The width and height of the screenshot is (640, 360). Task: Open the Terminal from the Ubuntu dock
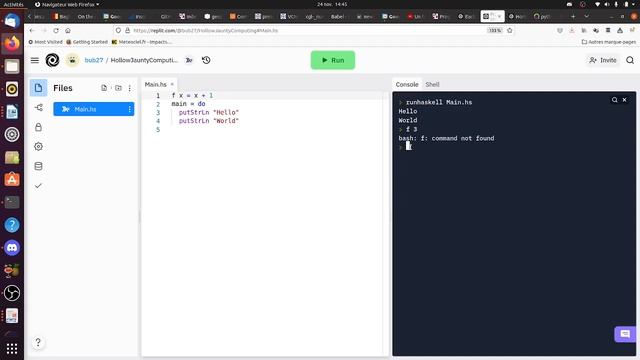click(12, 202)
